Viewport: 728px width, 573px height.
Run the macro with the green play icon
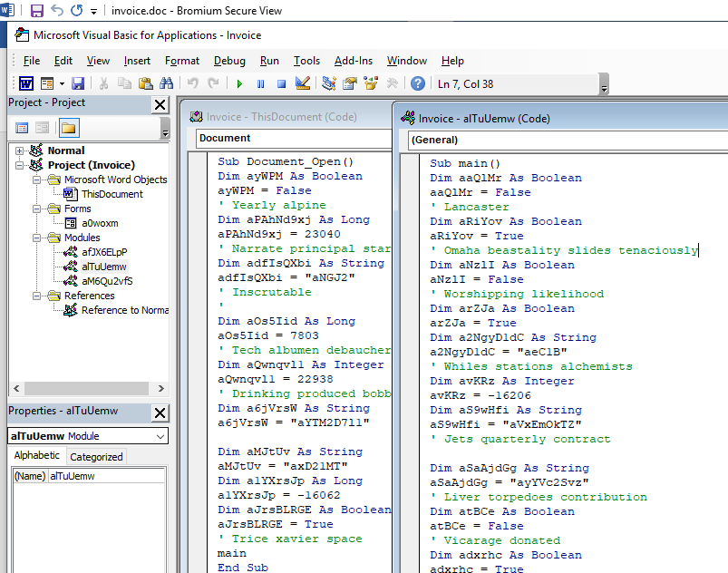point(239,84)
